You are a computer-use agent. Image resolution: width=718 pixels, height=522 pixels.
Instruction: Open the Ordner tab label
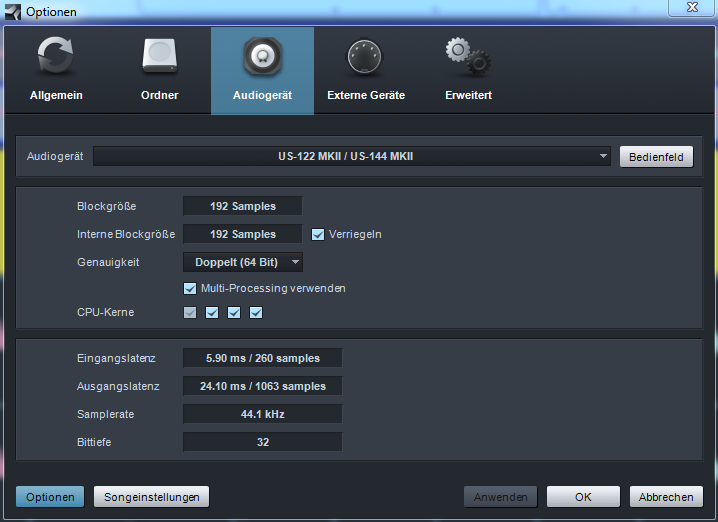coord(159,95)
